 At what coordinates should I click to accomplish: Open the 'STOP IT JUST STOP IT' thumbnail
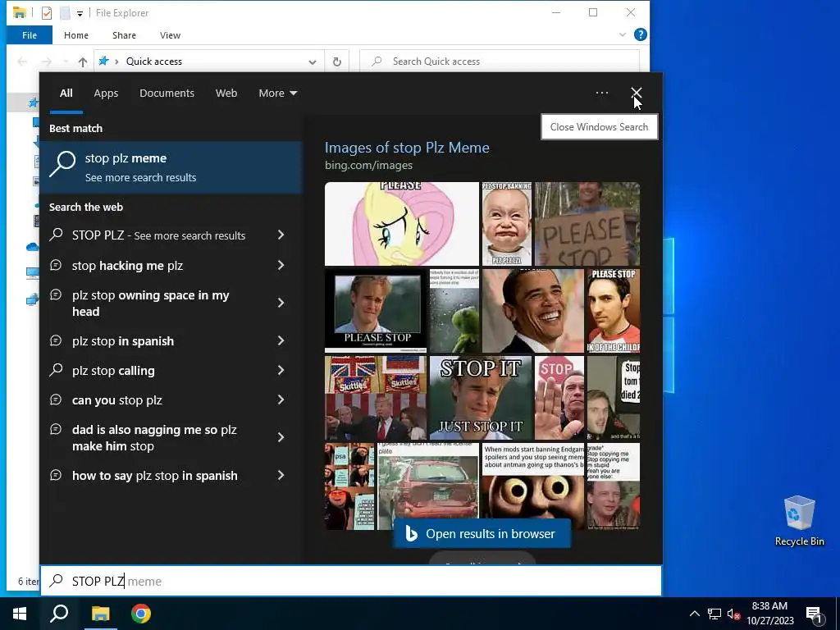(481, 398)
